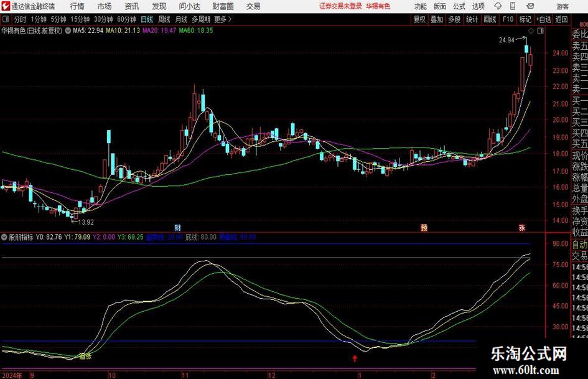Collapse the 华锡有色 main chart indicator header
Image resolution: width=588 pixels, height=379 pixels.
point(67,30)
